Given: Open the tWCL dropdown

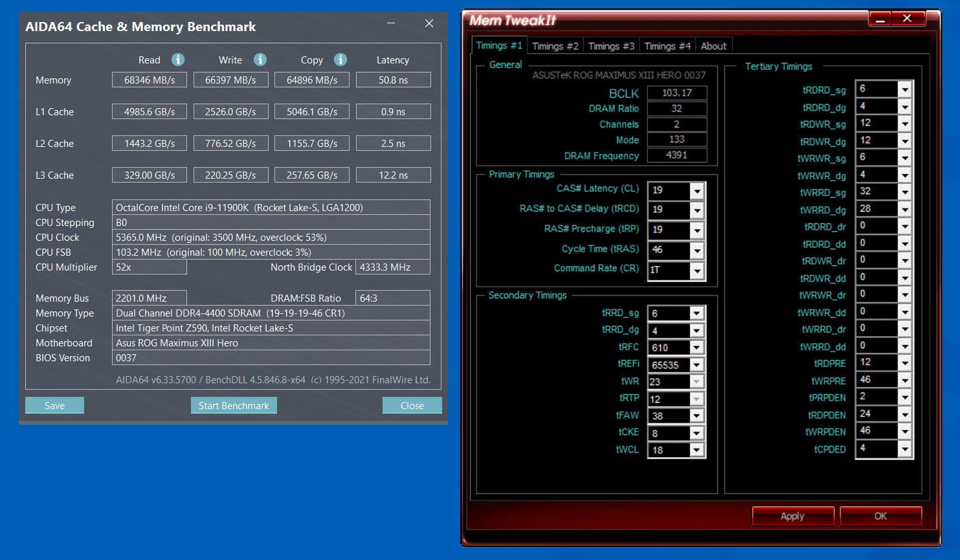Looking at the screenshot, I should [x=697, y=450].
